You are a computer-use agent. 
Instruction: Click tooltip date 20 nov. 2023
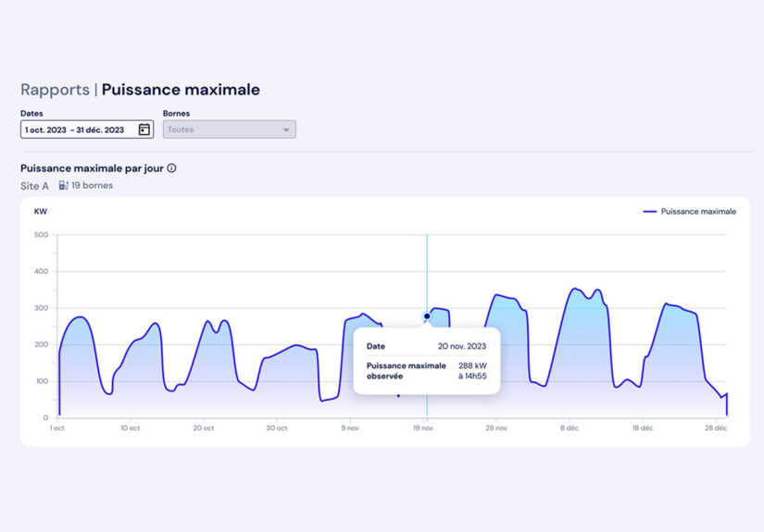462,346
